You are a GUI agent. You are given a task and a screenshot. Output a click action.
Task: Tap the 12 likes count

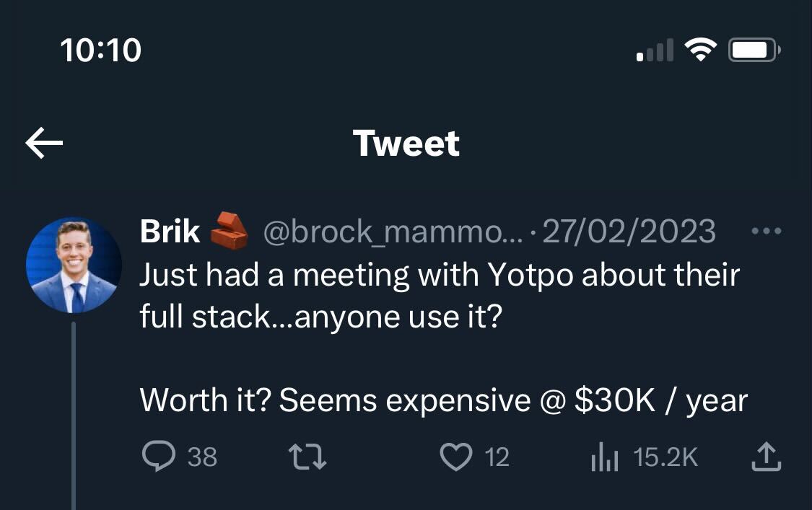click(x=497, y=457)
